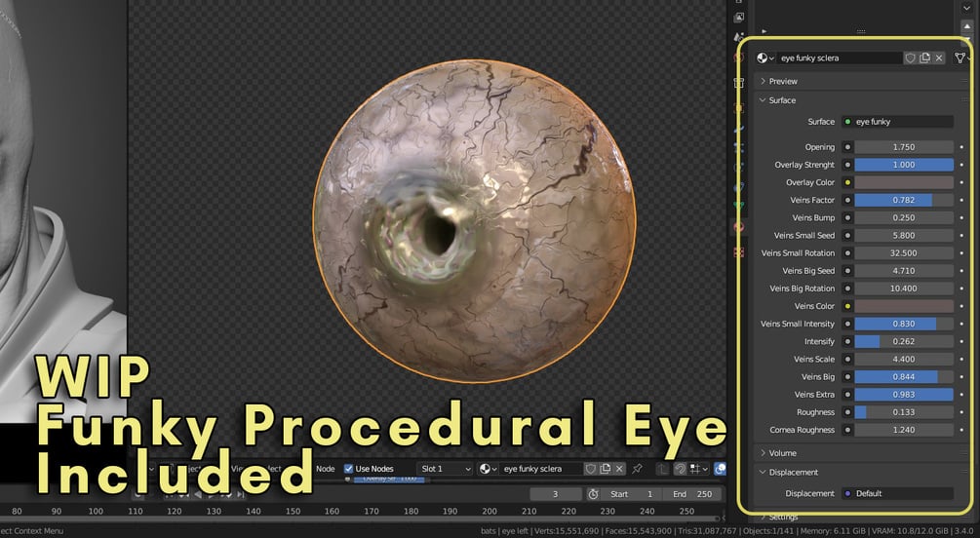Unlink material with X in Properties panel
The width and height of the screenshot is (980, 538).
[939, 58]
